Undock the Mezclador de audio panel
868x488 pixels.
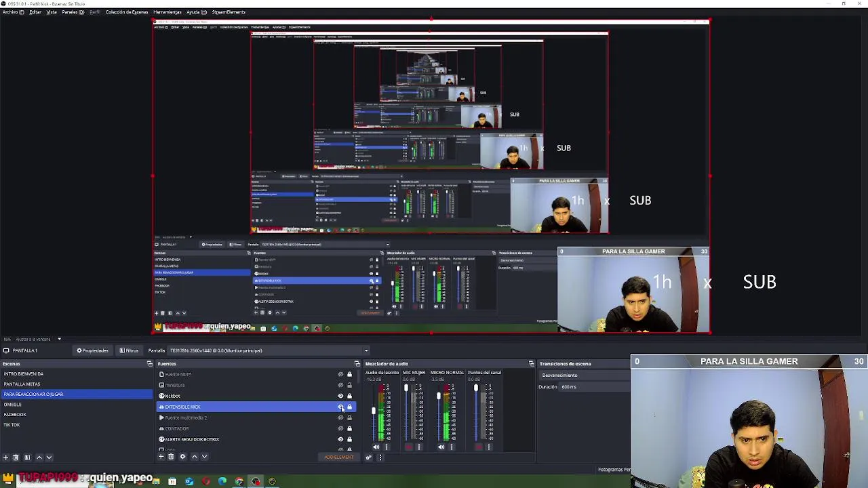point(532,364)
